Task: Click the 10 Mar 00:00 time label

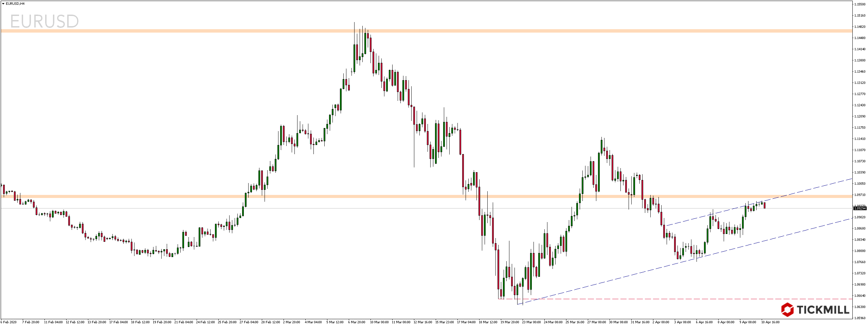Action: pos(379,322)
